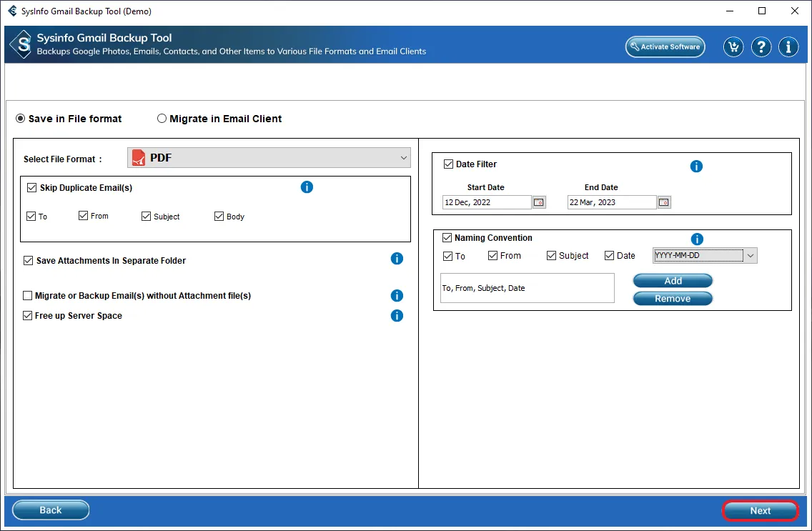This screenshot has width=812, height=531.
Task: Uncheck Skip Duplicate Email(s) checkbox
Action: coord(31,188)
